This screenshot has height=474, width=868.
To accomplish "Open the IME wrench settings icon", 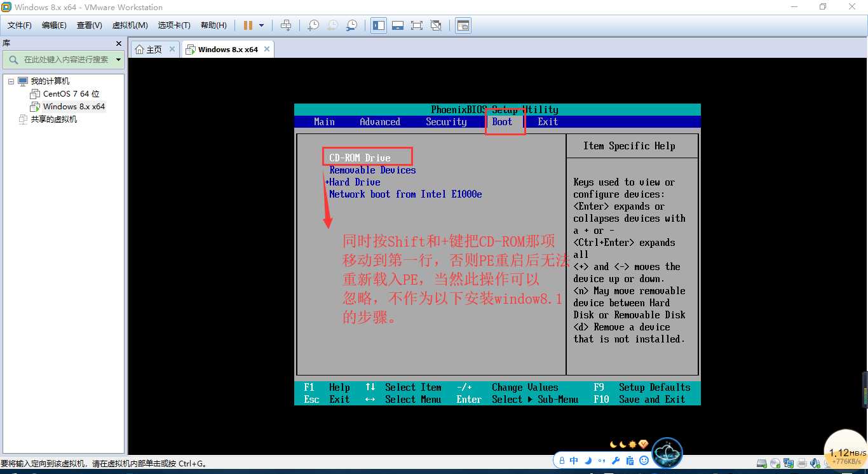I will click(614, 461).
